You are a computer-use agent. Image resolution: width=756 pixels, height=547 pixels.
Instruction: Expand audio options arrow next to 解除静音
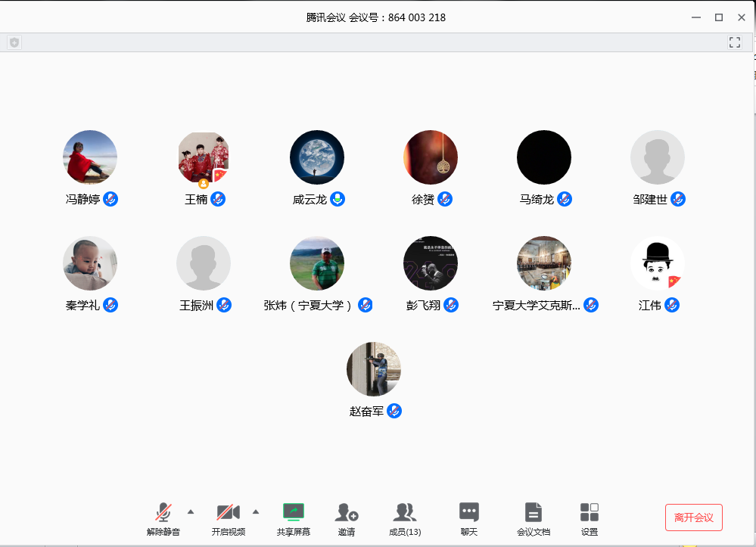191,511
